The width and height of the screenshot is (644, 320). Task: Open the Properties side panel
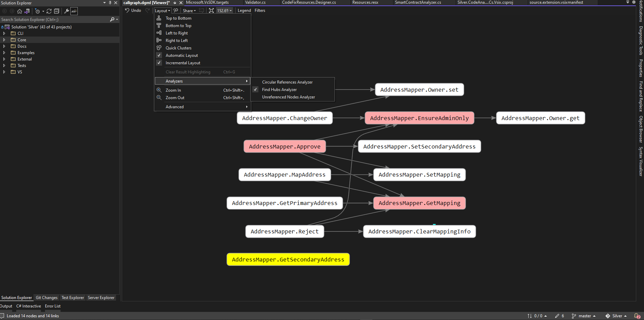pyautogui.click(x=641, y=68)
